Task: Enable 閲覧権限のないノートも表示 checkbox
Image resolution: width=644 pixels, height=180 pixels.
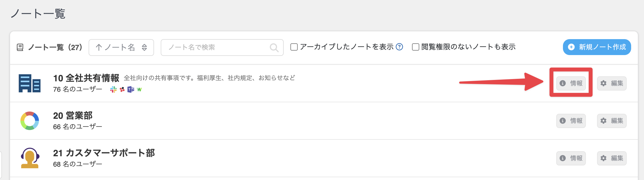Action: tap(416, 47)
